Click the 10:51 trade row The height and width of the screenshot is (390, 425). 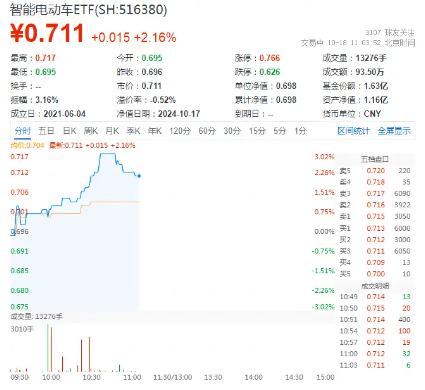[375, 320]
